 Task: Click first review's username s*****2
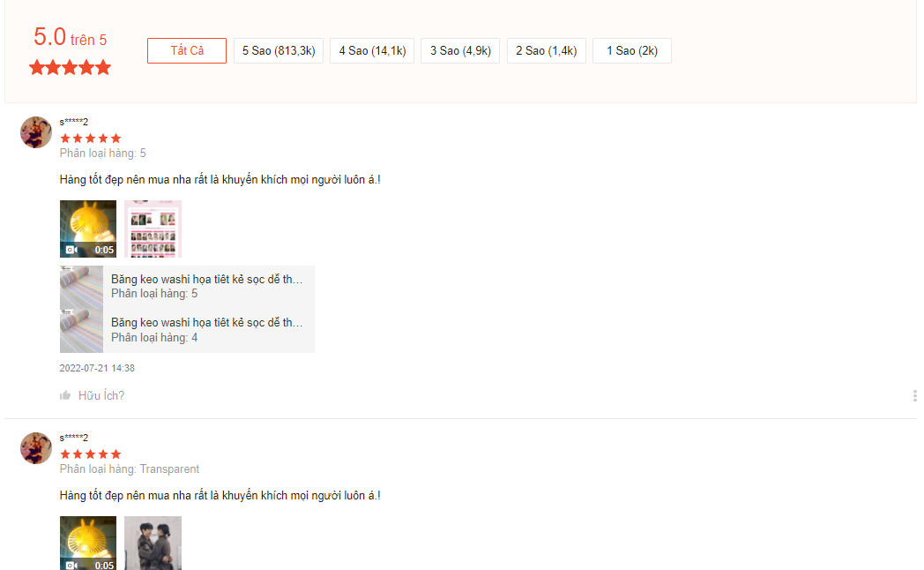(x=74, y=122)
